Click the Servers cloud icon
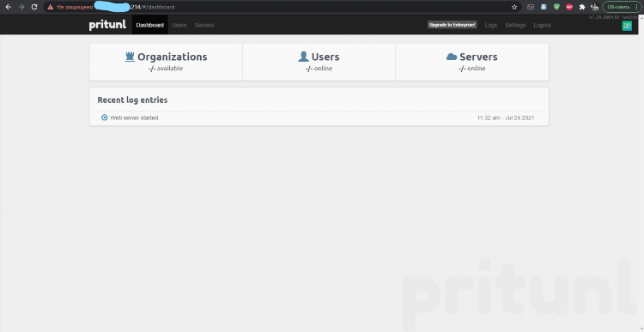This screenshot has height=332, width=644. pyautogui.click(x=452, y=57)
